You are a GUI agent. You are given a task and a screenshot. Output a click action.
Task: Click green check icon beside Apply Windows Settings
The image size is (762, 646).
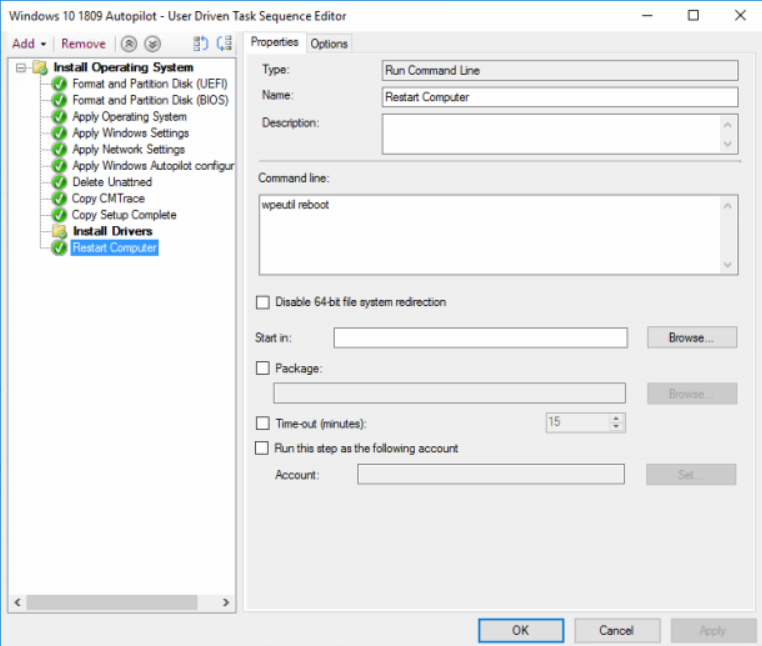(59, 133)
